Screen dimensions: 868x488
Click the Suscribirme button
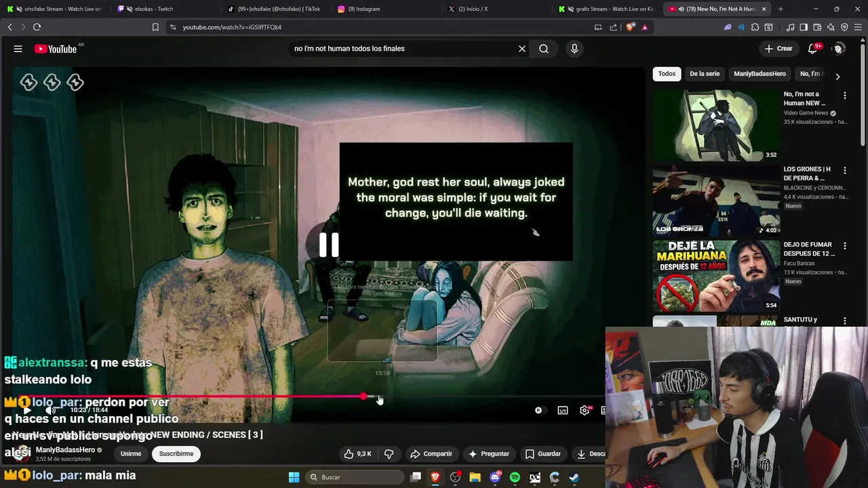coord(176,454)
